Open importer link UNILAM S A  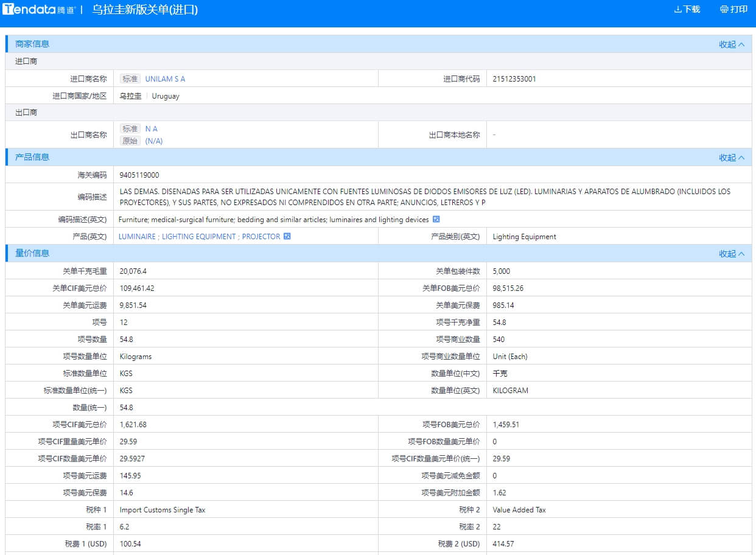coord(165,79)
